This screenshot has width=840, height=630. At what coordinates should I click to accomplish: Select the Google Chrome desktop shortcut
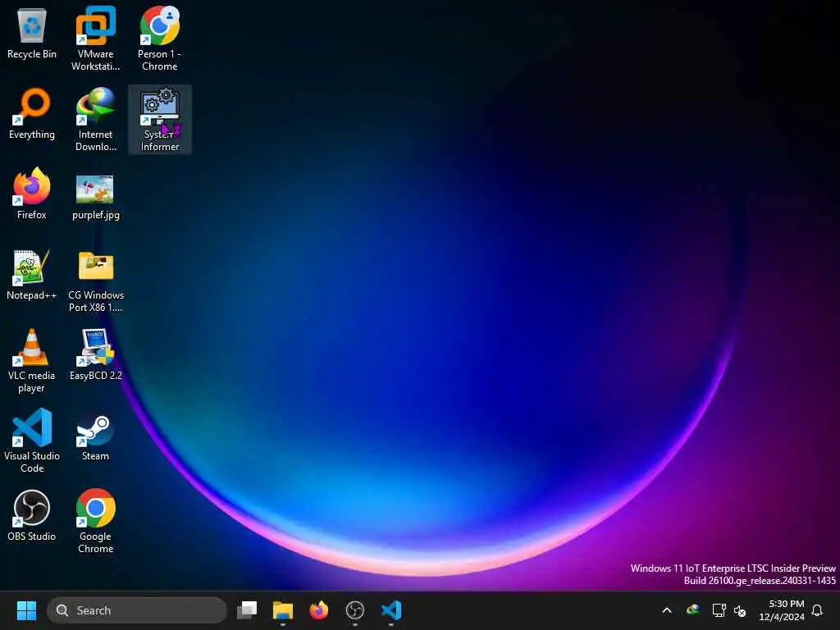click(x=95, y=521)
